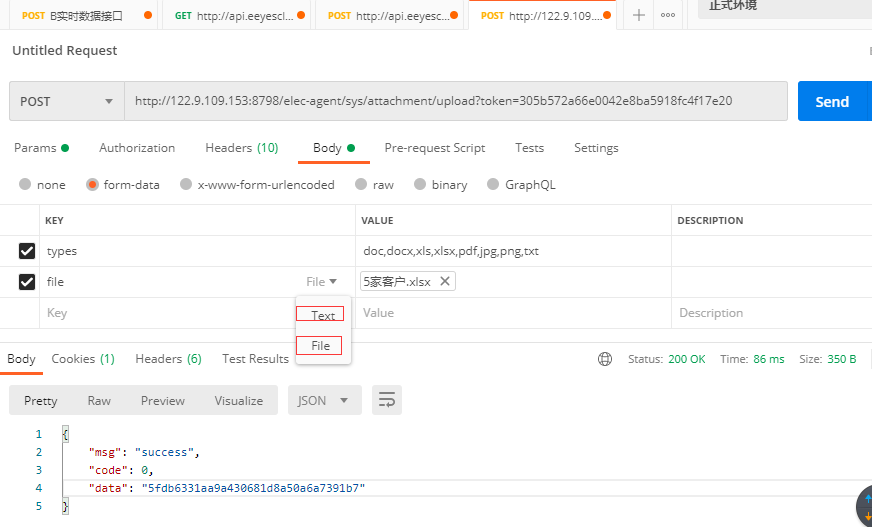Viewport: 872px width, 527px height.
Task: Show the response Headers (6) tab
Action: tap(168, 359)
